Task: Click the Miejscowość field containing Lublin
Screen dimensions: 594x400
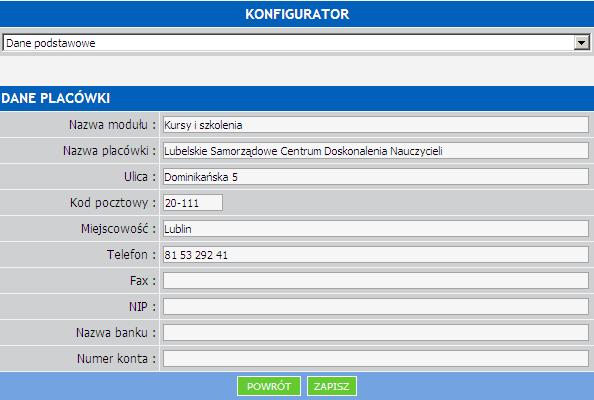Action: (x=375, y=229)
